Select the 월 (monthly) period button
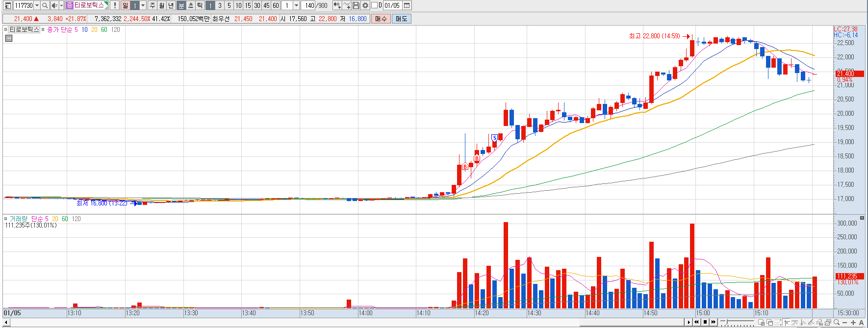Screen dimensions: 868x328 [x=161, y=5]
